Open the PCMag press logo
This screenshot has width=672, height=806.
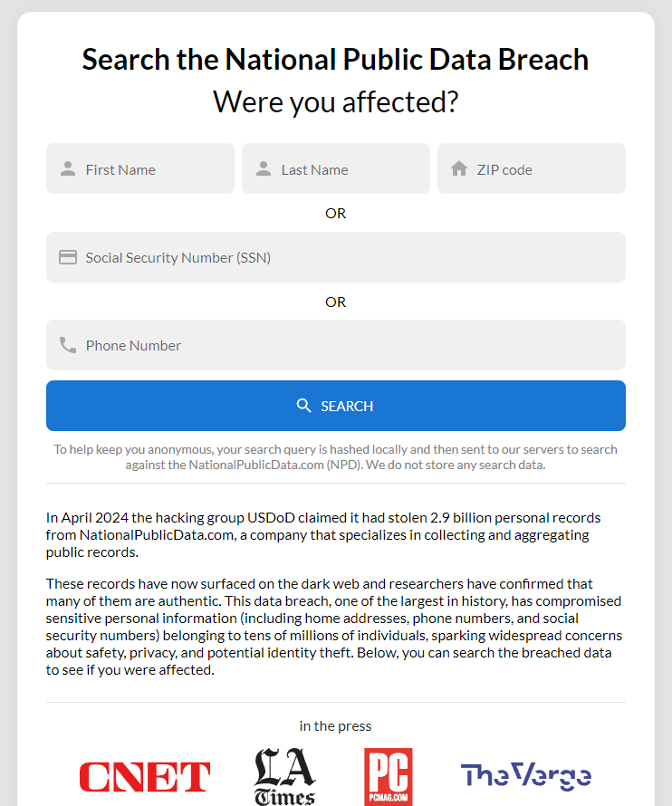pos(388,777)
